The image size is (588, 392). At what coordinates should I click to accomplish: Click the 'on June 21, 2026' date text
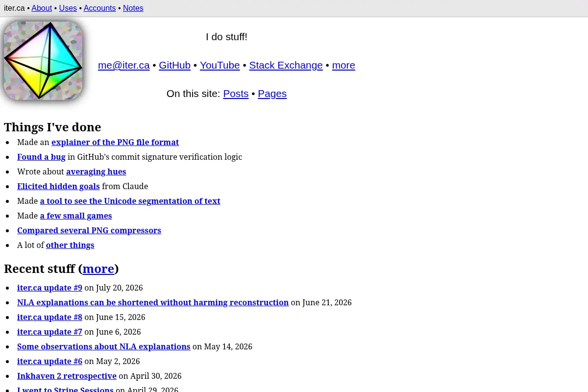pos(321,302)
